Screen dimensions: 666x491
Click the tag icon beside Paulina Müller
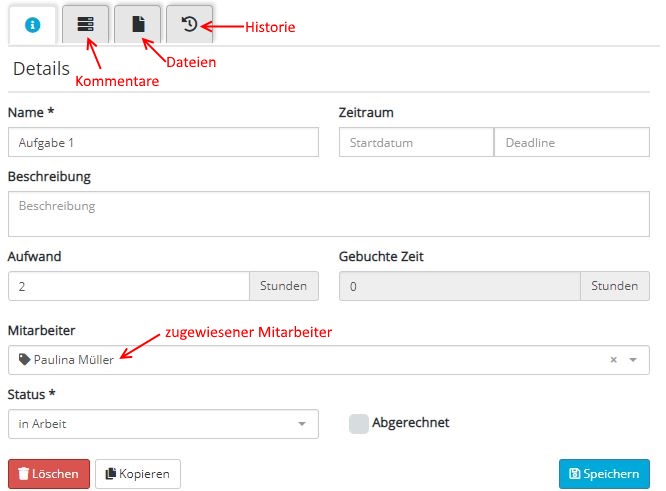24,360
